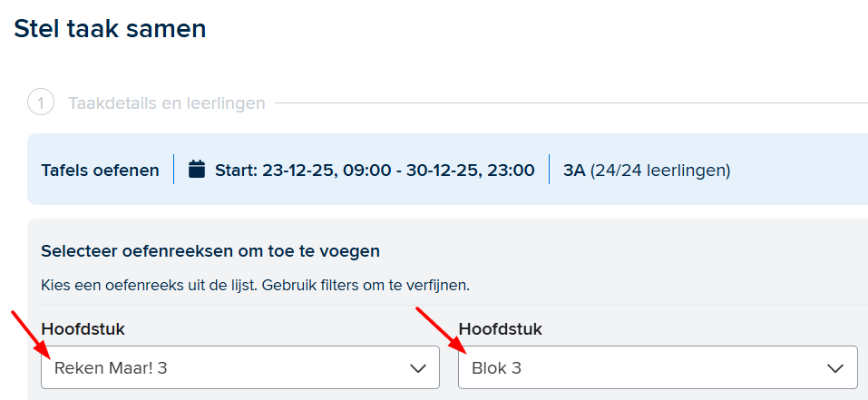868x400 pixels.
Task: Click the chevron arrow in the Blok 3 dropdown
Action: click(835, 368)
